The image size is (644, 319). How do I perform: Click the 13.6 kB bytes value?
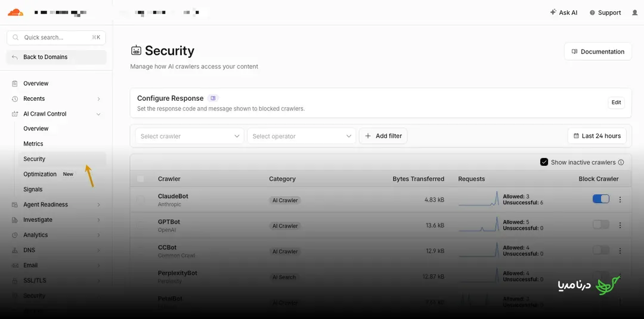(x=435, y=225)
